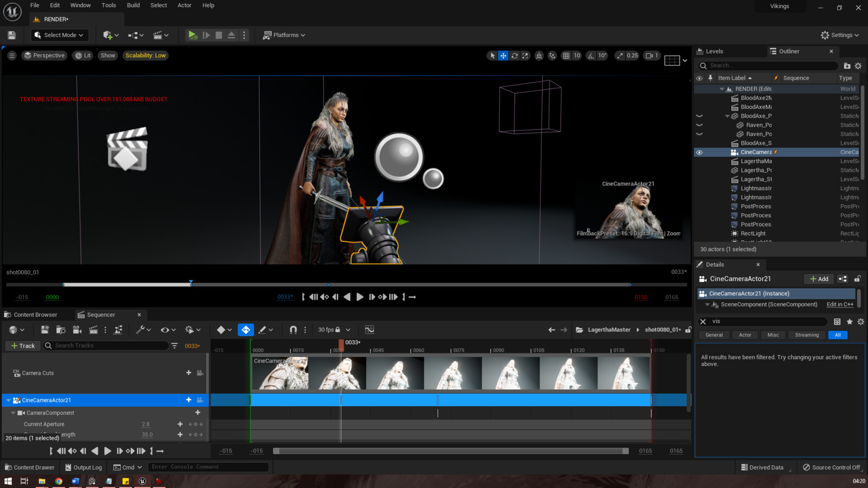This screenshot has height=488, width=868.
Task: Select the scale gizmo tool
Action: [x=525, y=55]
